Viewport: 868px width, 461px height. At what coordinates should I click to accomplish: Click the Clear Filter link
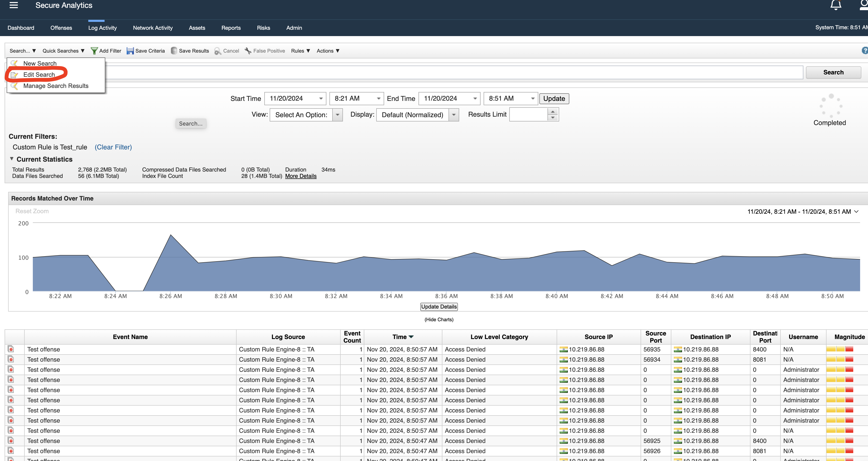coord(113,147)
